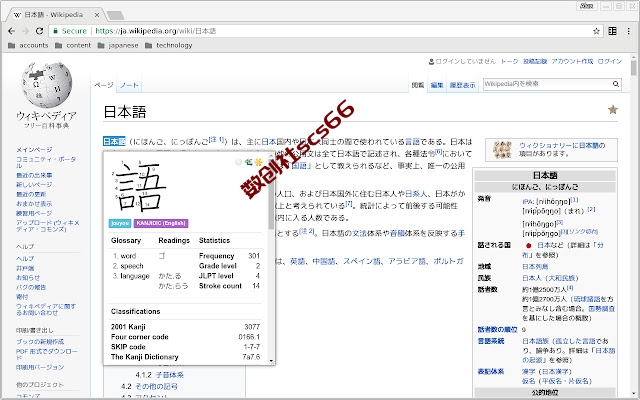Click the search magnifier icon
Viewport: 640px width, 400px height.
pyautogui.click(x=616, y=84)
